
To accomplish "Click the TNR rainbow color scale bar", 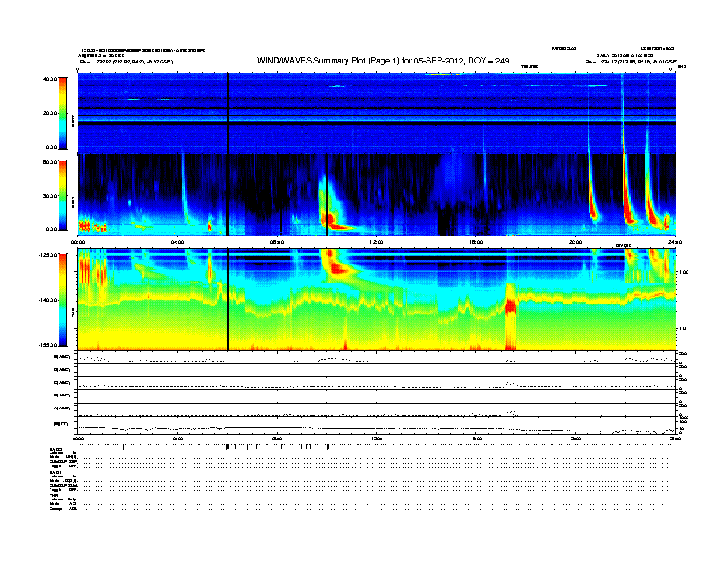I will tap(63, 300).
